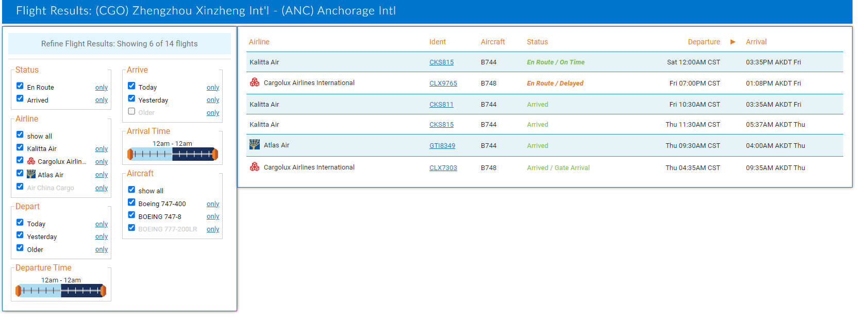
Task: Uncheck Arrive Today checkbox
Action: pos(131,86)
